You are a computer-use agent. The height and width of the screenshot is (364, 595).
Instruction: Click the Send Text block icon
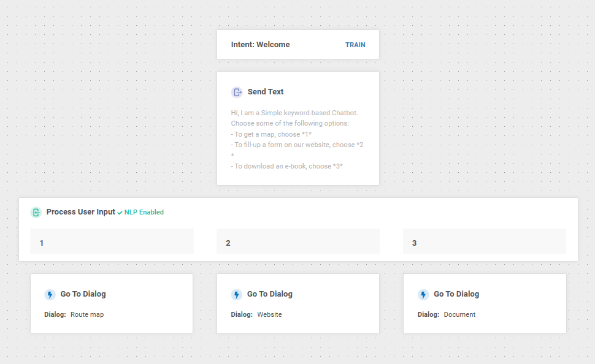[x=237, y=92]
